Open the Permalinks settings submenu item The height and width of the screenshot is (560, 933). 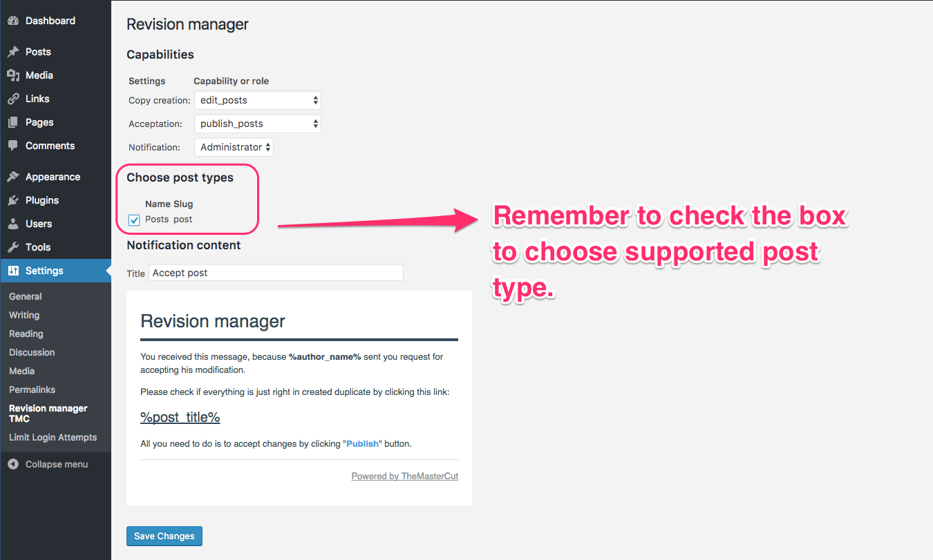click(32, 389)
